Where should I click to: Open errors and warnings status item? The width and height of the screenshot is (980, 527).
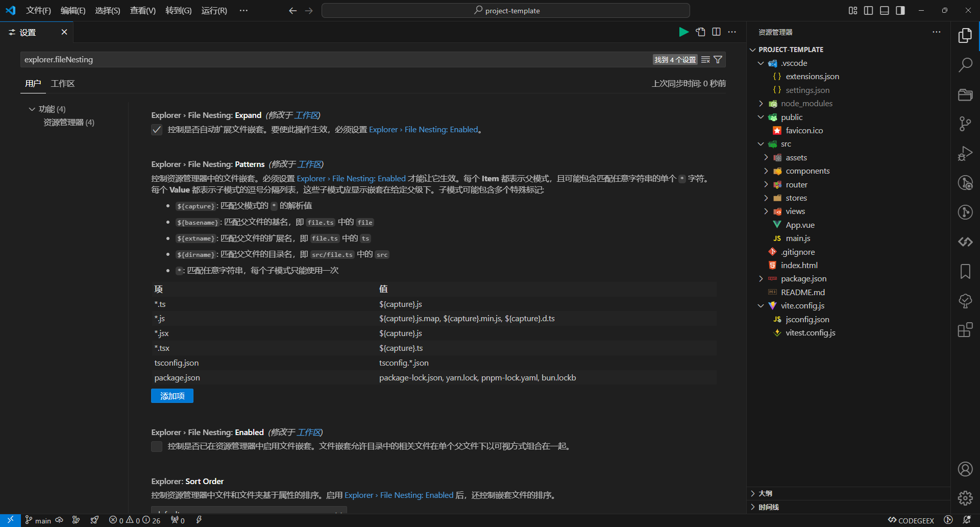click(x=135, y=520)
